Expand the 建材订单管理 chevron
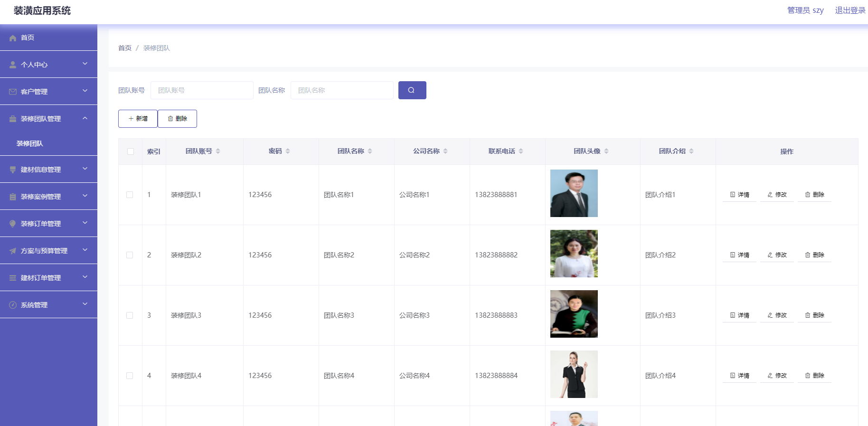868x426 pixels. tap(85, 277)
